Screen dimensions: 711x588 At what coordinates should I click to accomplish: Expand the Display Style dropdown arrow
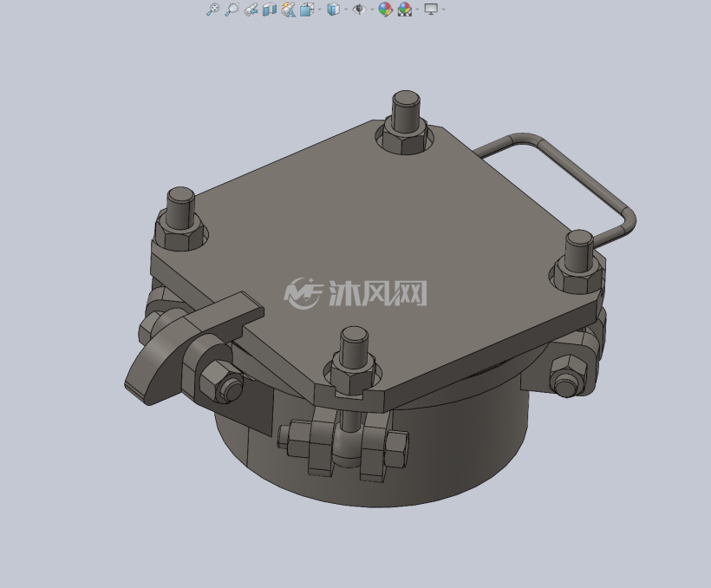pyautogui.click(x=346, y=10)
